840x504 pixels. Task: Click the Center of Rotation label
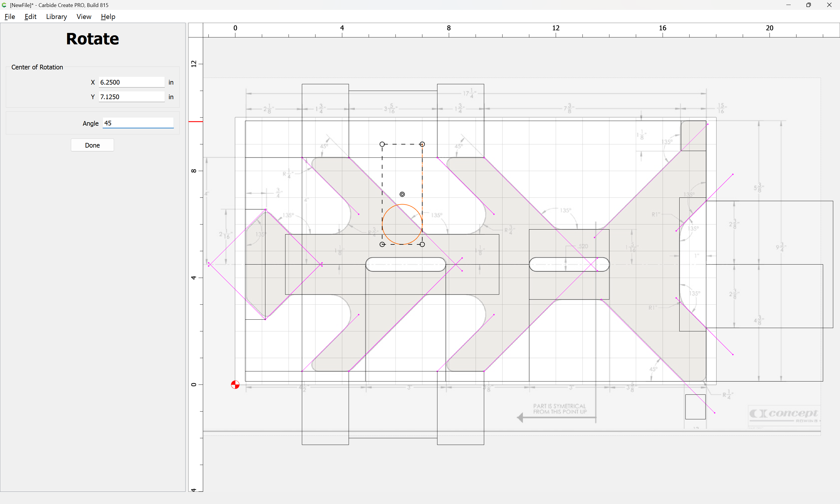point(37,67)
